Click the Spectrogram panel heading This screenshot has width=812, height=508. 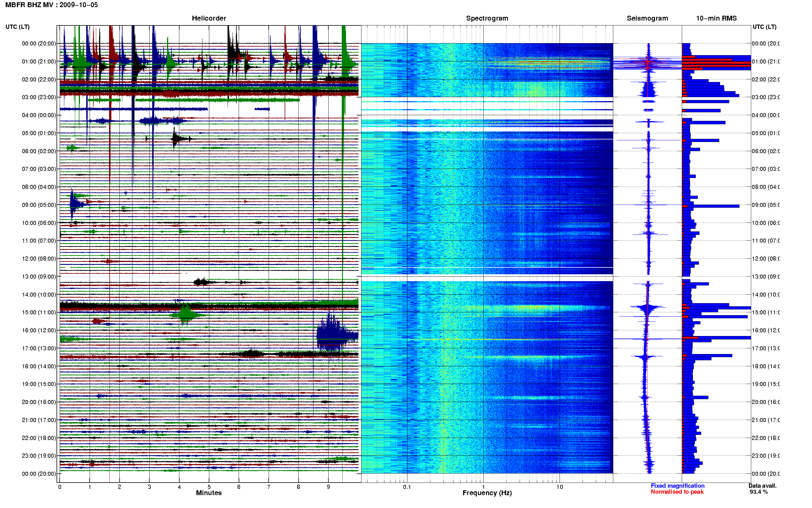(487, 18)
